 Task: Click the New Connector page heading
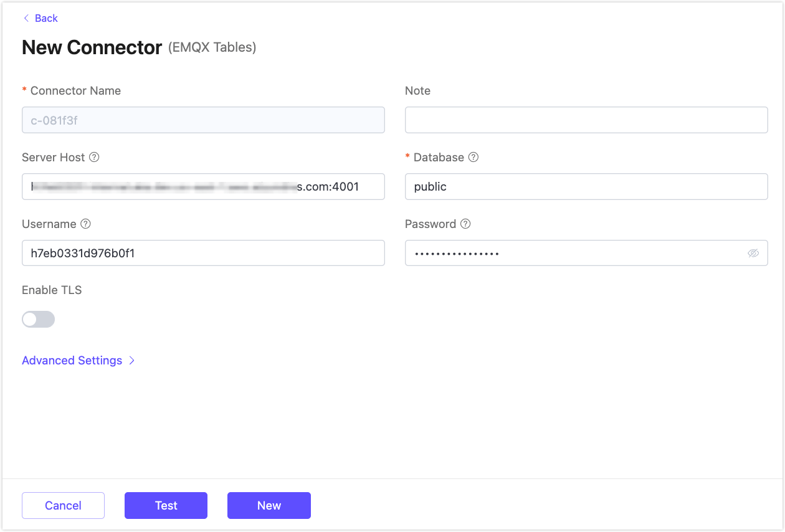pyautogui.click(x=92, y=48)
